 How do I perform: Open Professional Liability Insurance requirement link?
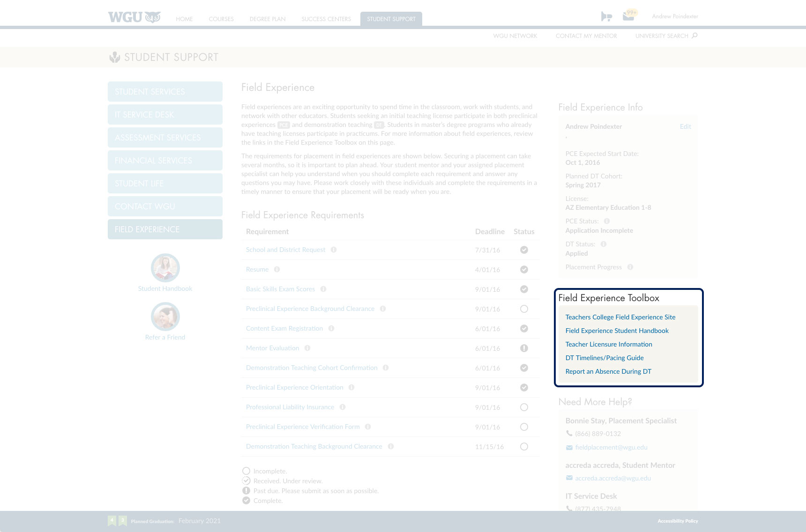click(290, 407)
